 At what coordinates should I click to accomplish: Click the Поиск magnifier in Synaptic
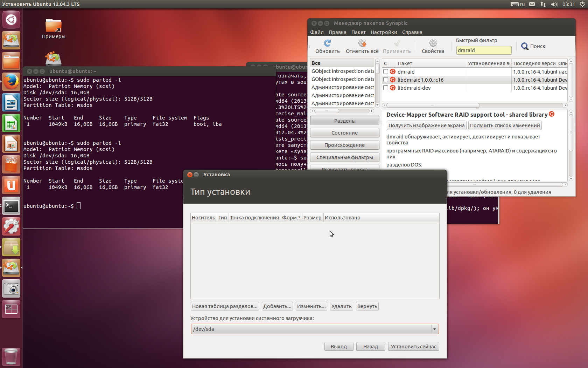533,46
